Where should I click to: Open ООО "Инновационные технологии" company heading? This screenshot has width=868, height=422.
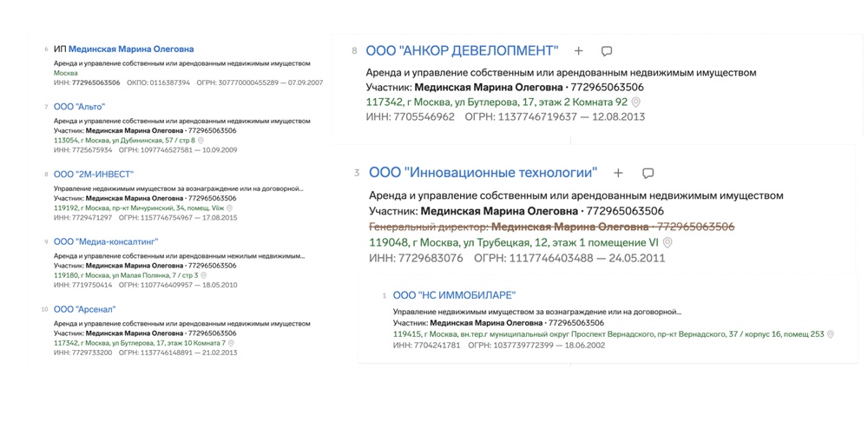(x=483, y=173)
